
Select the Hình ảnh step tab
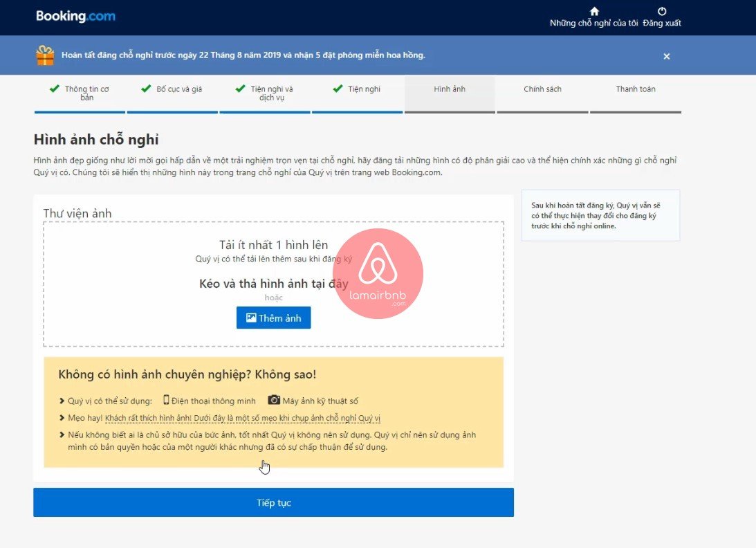click(x=450, y=93)
